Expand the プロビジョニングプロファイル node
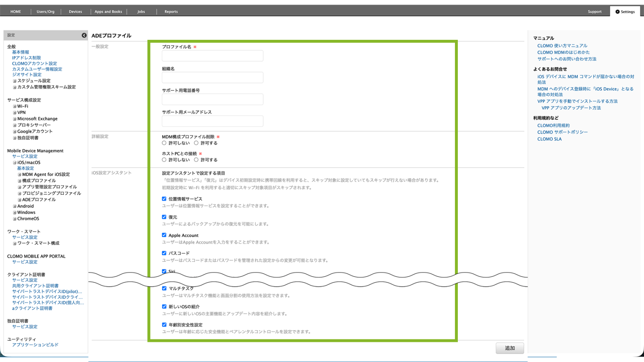Image resolution: width=644 pixels, height=362 pixels. click(x=19, y=193)
